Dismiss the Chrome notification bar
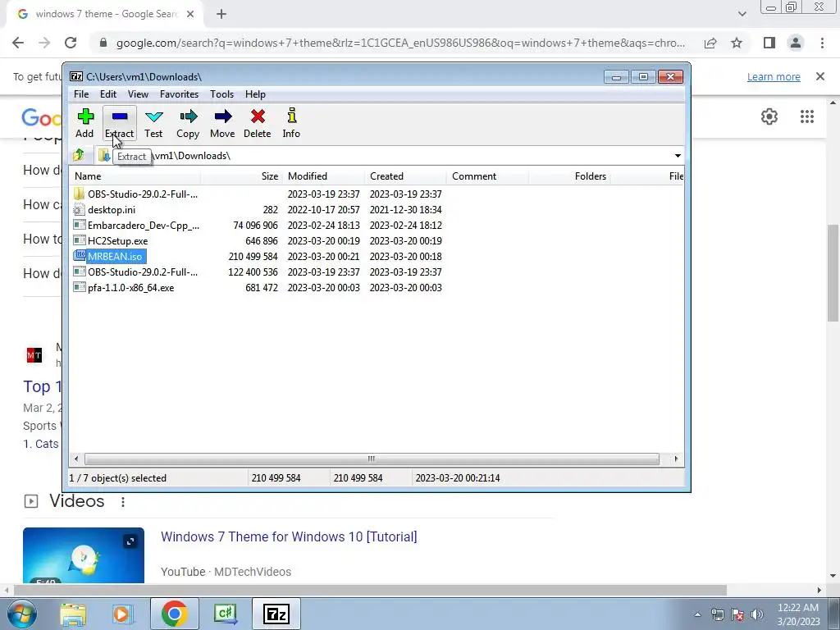The width and height of the screenshot is (840, 630). [x=820, y=76]
